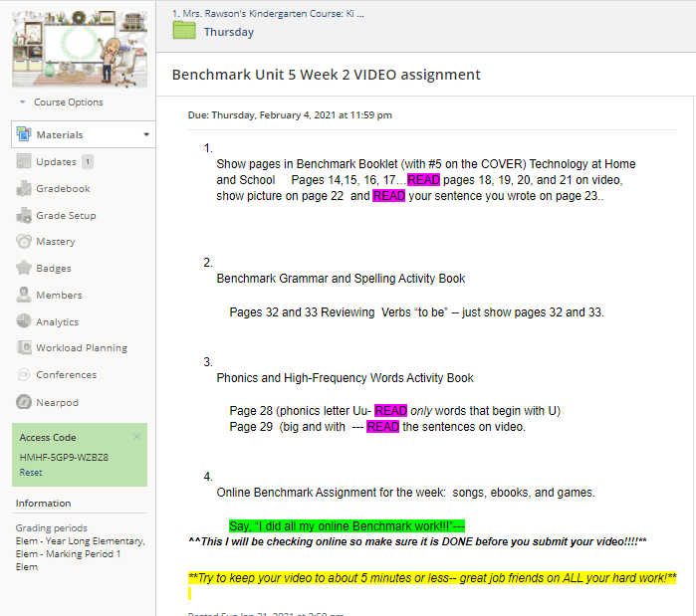Viewport: 696px width, 616px height.
Task: Reset the course access code
Action: click(x=31, y=473)
